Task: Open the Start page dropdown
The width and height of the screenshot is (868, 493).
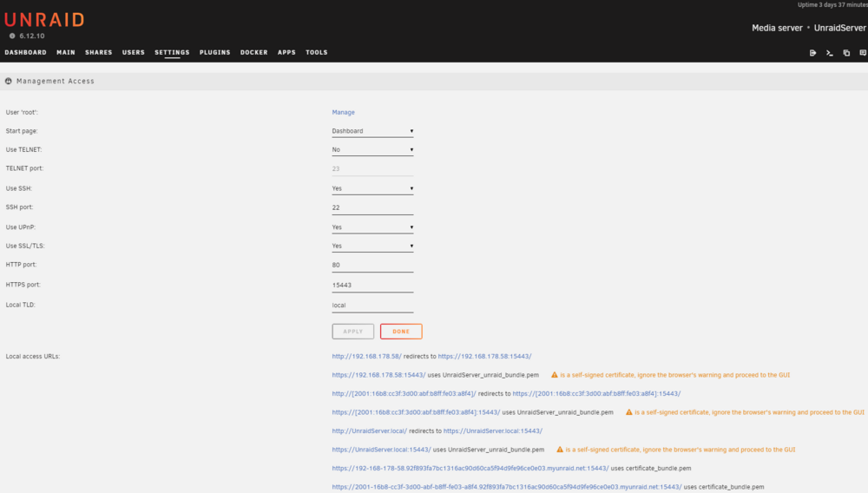Action: pyautogui.click(x=372, y=131)
